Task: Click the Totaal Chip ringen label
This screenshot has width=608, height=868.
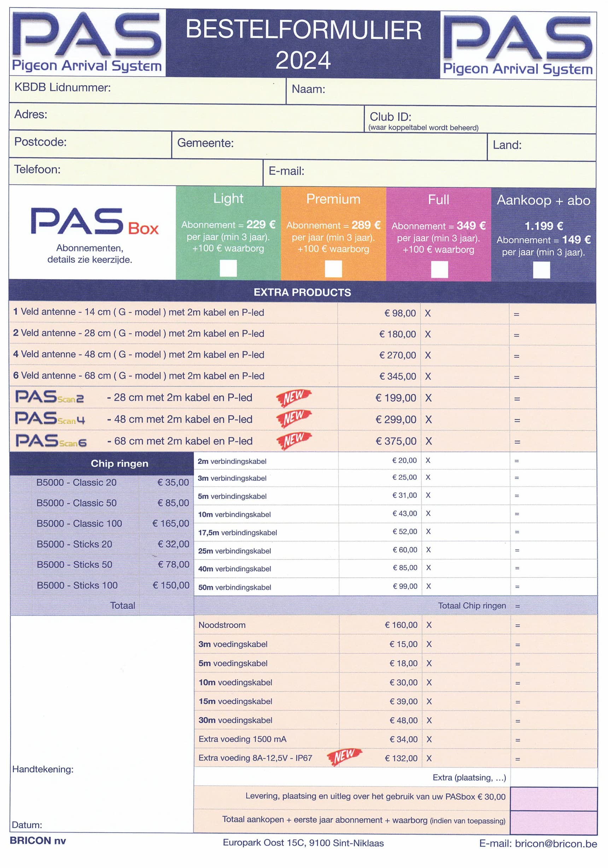Action: 472,606
